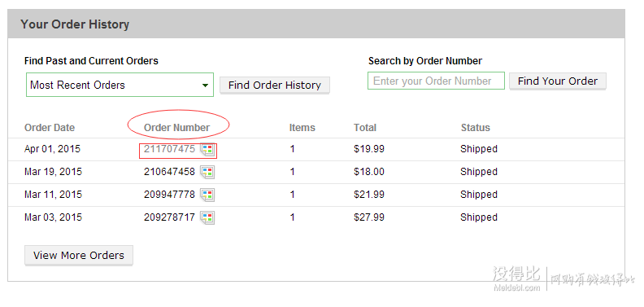This screenshot has height=307, width=644.
Task: Click View More Orders button
Action: [78, 255]
